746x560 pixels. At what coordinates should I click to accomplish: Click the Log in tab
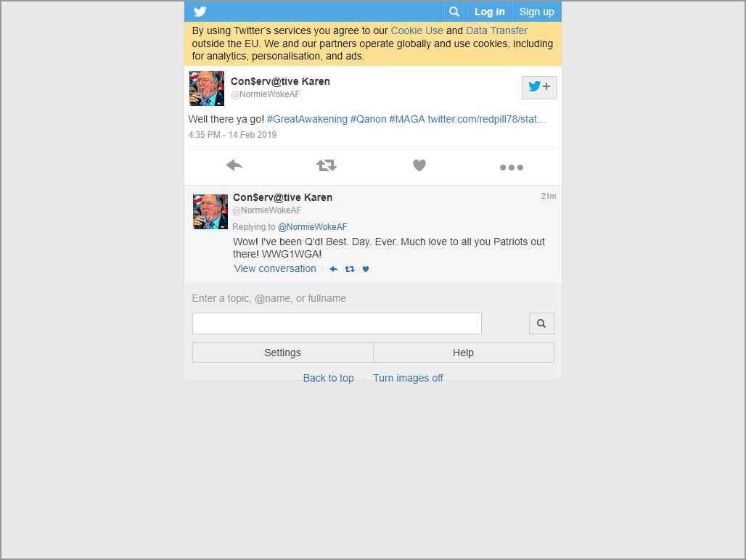(x=490, y=12)
